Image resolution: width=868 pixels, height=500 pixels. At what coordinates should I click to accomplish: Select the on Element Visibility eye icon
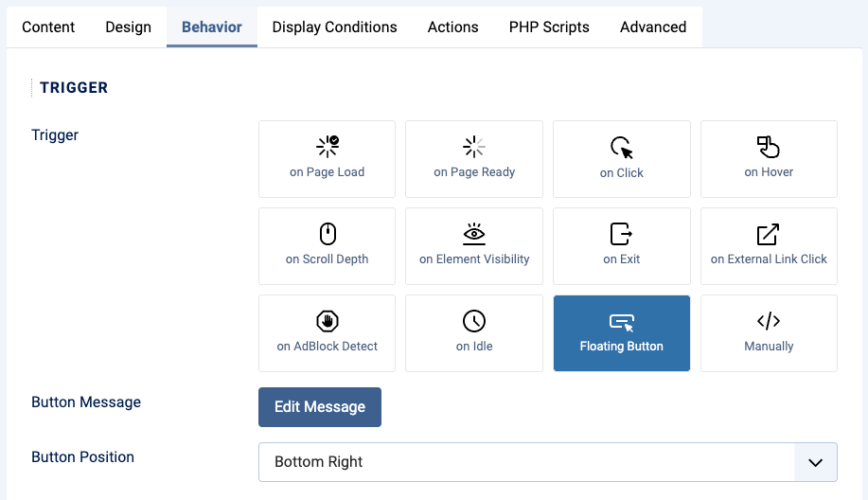point(474,234)
